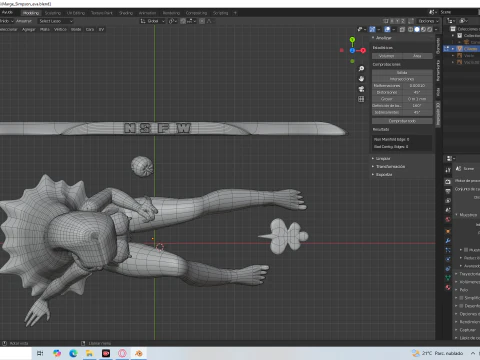Open the Physics properties tab icon
This screenshot has height=360, width=480.
448,259
